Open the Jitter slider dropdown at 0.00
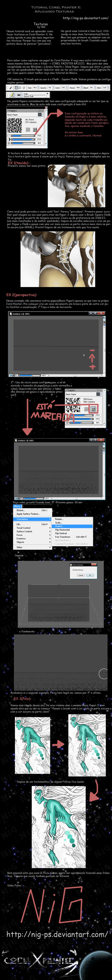Screen dimensions: 112x980 tap(109, 87)
